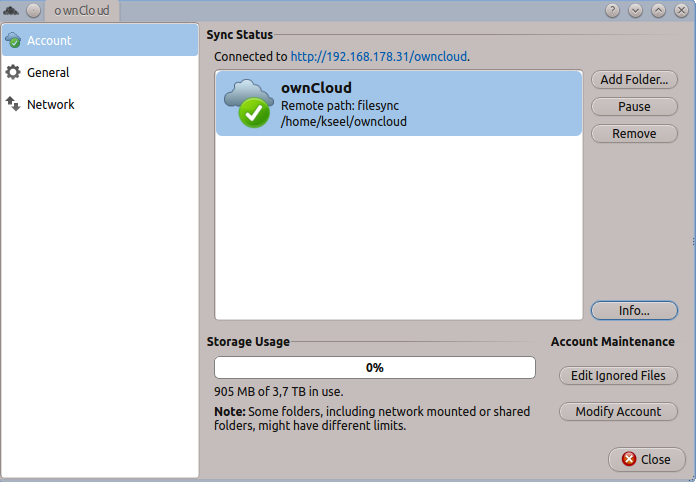The width and height of the screenshot is (696, 482).
Task: Click the window help question mark button
Action: pos(612,10)
